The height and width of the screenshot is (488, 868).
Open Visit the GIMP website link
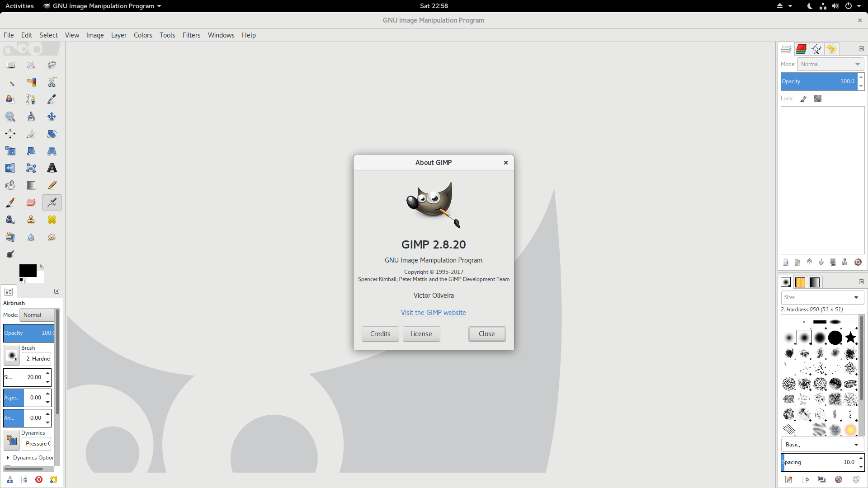[433, 313]
